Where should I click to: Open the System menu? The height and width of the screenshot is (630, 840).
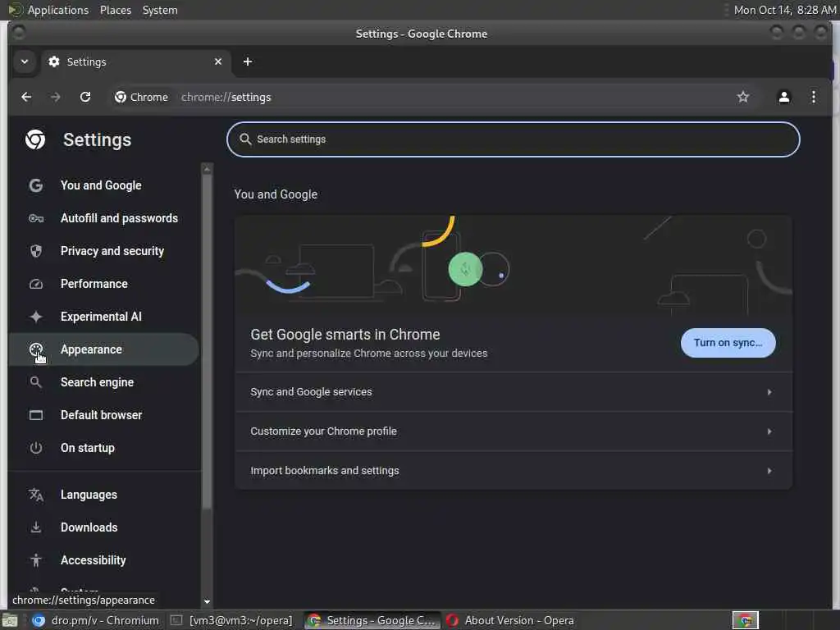160,10
